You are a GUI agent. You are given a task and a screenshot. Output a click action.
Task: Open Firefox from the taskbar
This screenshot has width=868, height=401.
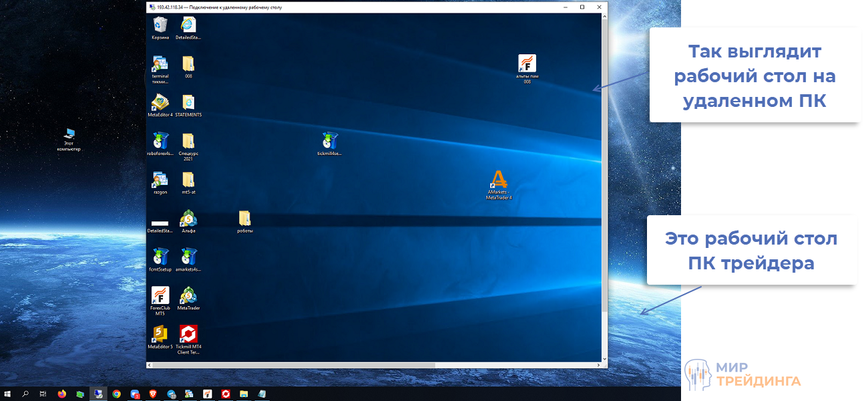[x=62, y=394]
